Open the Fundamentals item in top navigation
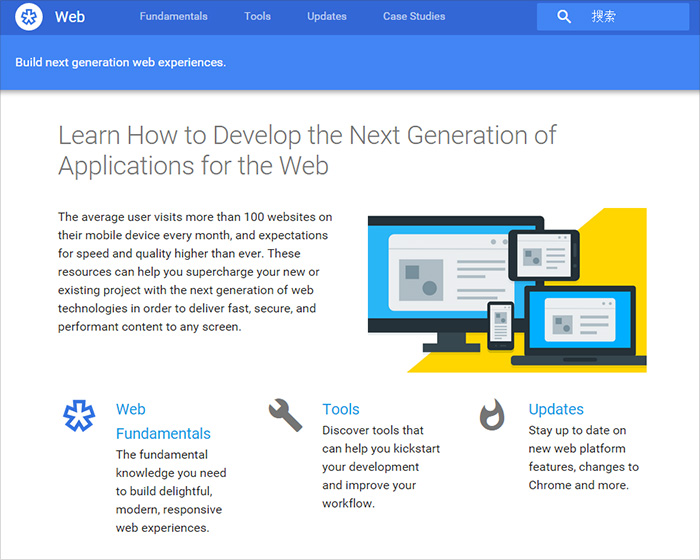700x560 pixels. click(x=174, y=17)
